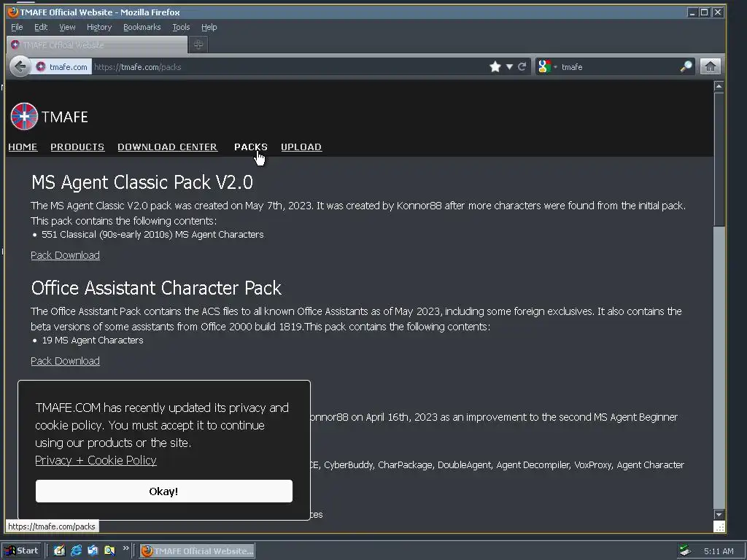This screenshot has height=560, width=747.
Task: Open the UPLOAD navigation link
Action: pyautogui.click(x=301, y=147)
